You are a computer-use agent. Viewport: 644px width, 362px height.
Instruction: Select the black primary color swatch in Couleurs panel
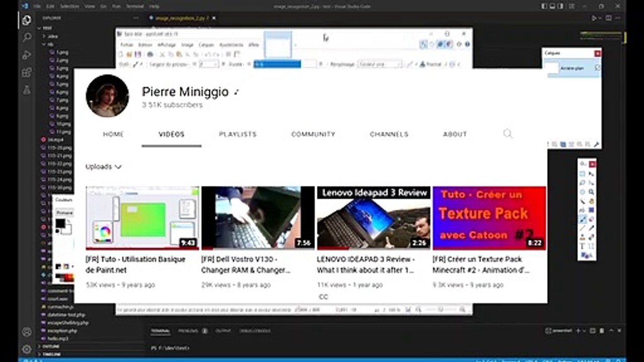click(x=60, y=224)
